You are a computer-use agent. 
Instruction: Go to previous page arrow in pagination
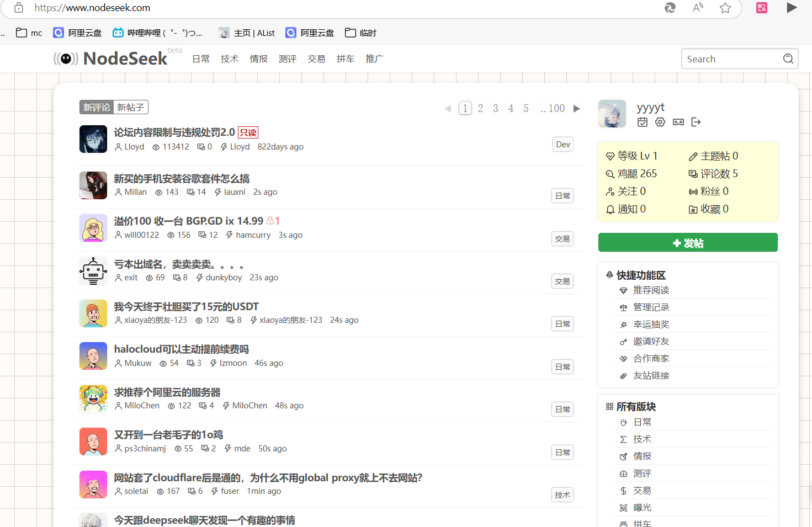448,108
